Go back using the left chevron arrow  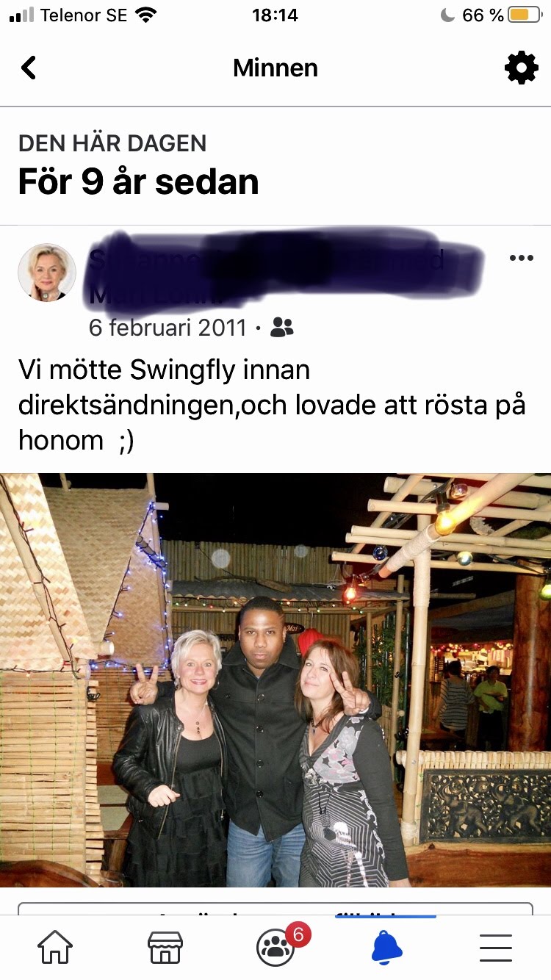(29, 68)
